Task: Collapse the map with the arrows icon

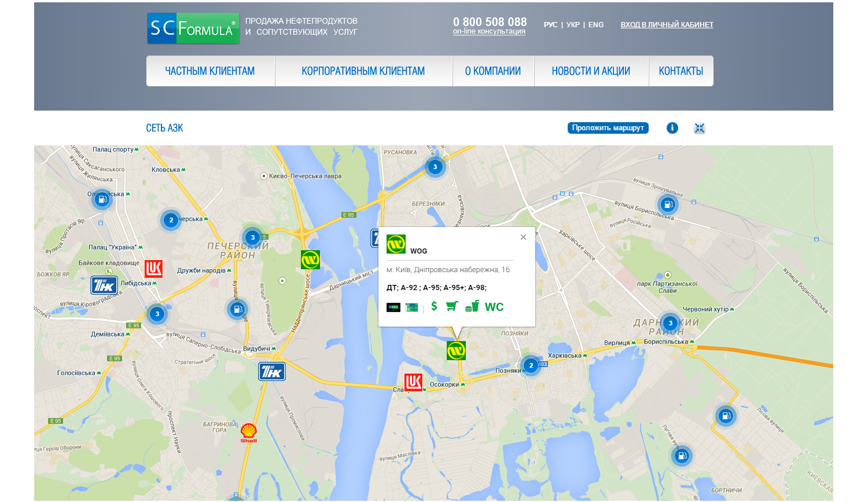Action: coord(700,128)
